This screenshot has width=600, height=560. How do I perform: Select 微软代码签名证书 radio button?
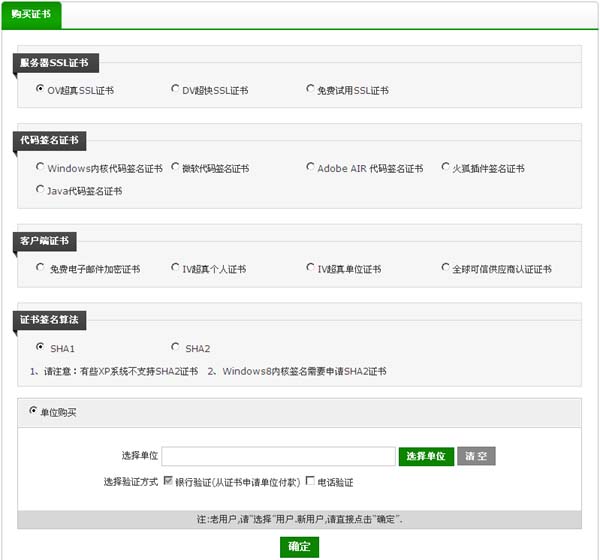(176, 167)
